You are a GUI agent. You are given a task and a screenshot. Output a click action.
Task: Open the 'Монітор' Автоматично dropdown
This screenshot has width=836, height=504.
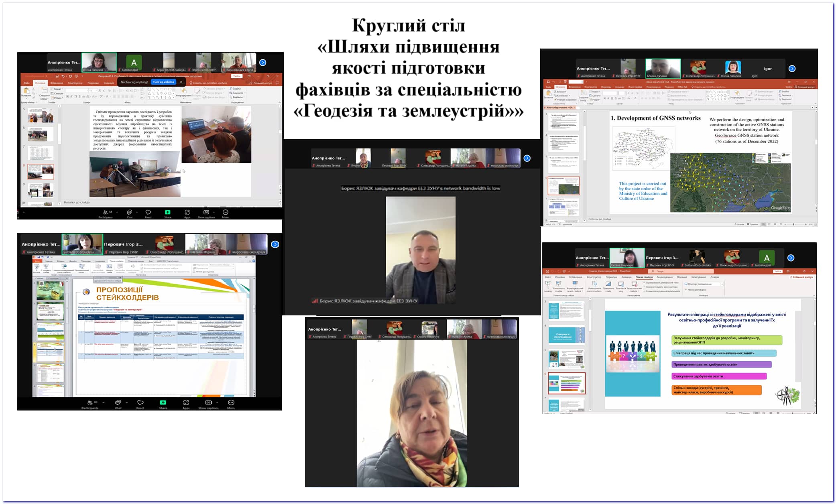pos(722,284)
